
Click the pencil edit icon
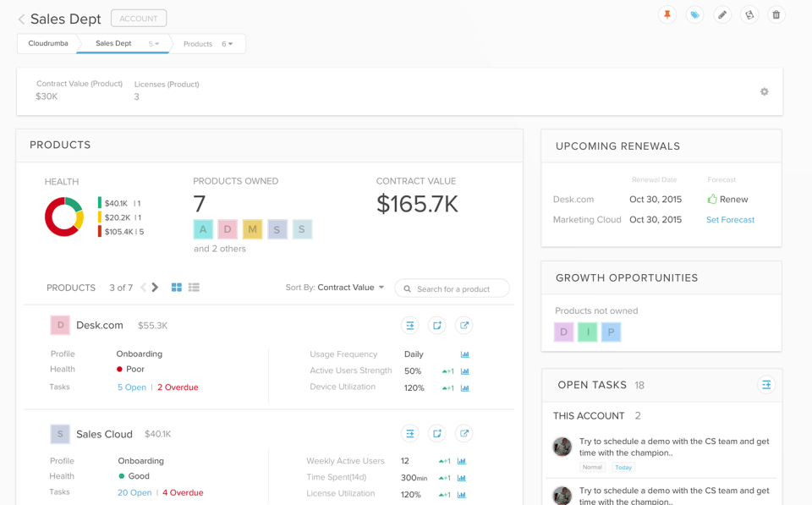point(721,14)
